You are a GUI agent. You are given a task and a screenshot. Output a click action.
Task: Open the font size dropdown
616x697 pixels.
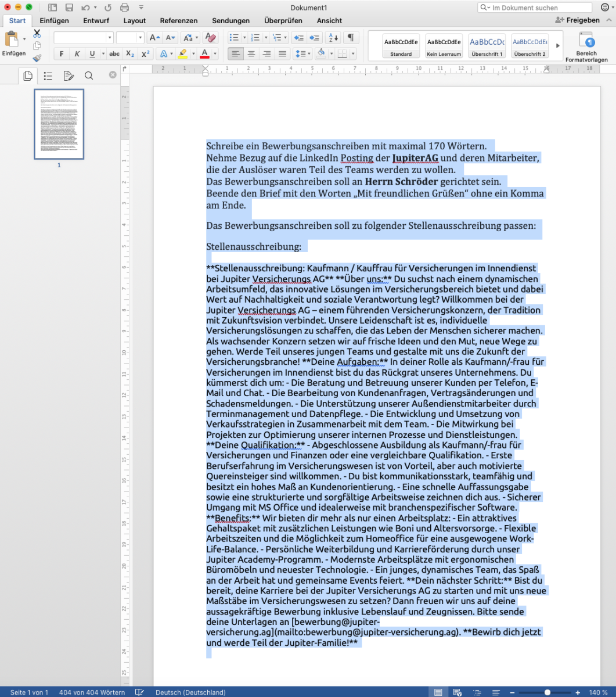pyautogui.click(x=140, y=38)
